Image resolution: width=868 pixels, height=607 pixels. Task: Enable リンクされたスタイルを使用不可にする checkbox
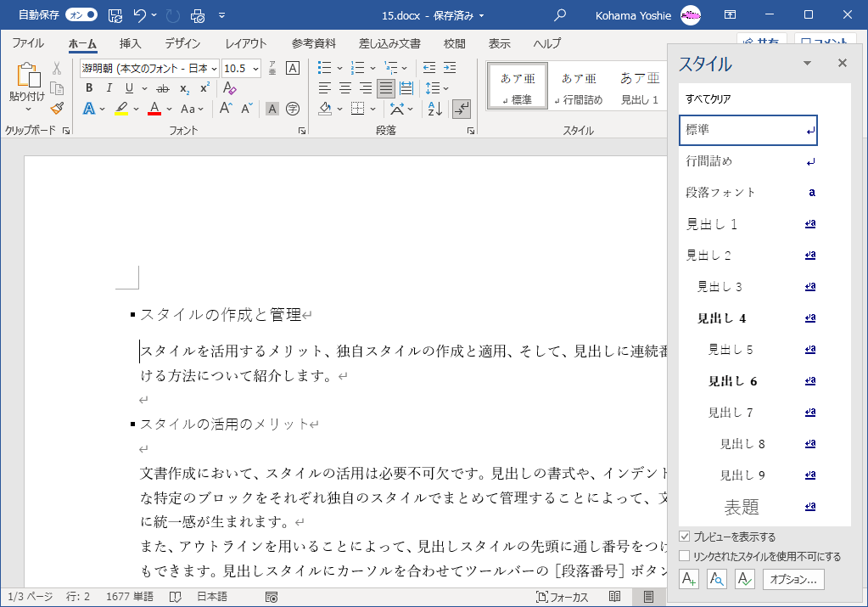click(x=685, y=557)
